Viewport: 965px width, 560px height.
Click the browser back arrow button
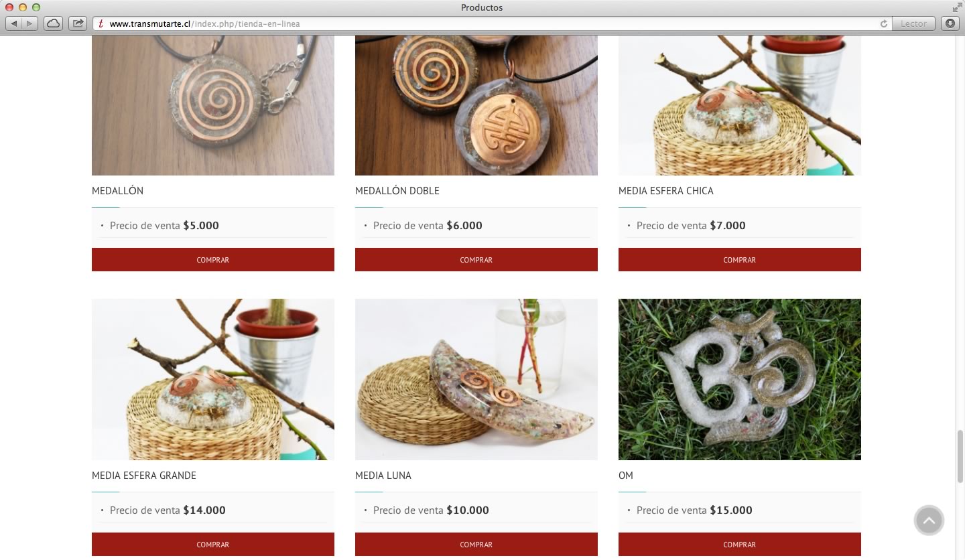[14, 23]
